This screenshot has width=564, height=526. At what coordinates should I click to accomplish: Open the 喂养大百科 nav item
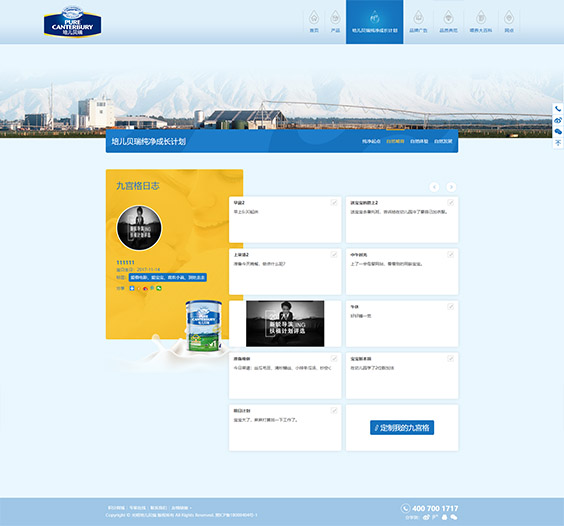point(481,21)
